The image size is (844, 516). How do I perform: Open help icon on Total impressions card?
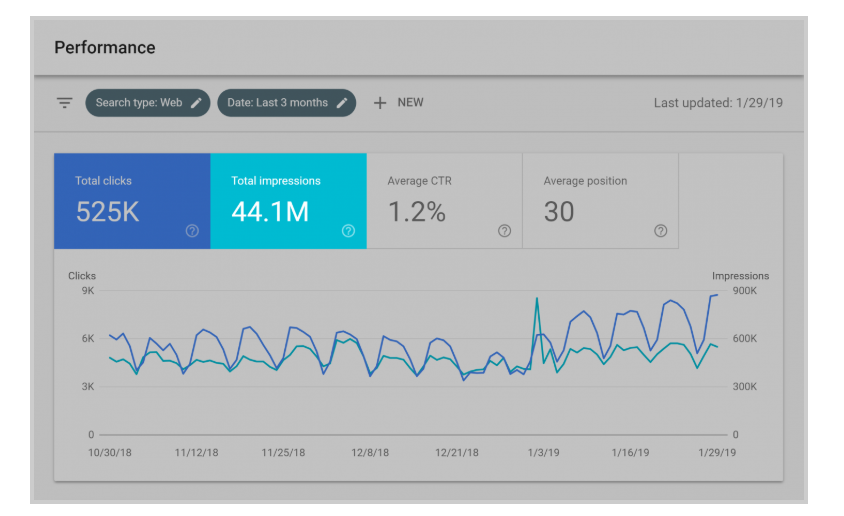348,231
